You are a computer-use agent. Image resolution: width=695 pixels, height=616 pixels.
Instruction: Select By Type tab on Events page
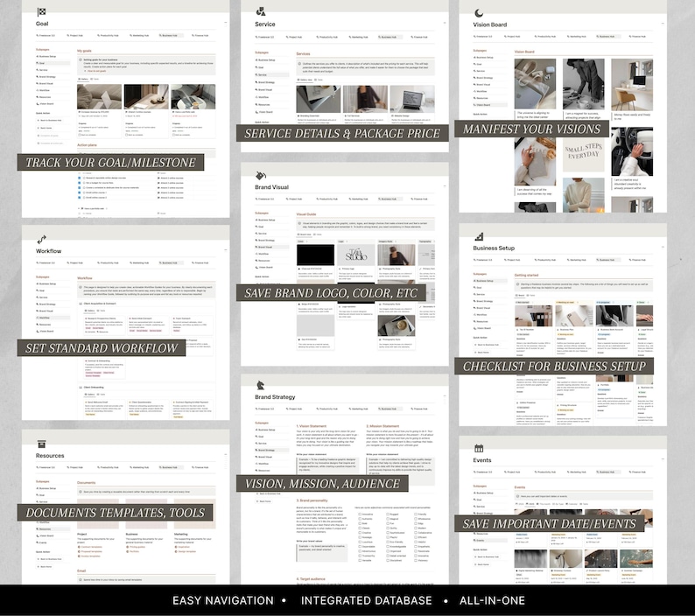[558, 504]
